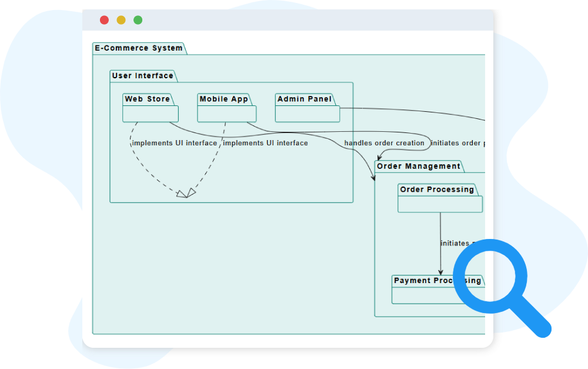This screenshot has width=588, height=369.
Task: Click the Mobile App package title
Action: point(223,99)
